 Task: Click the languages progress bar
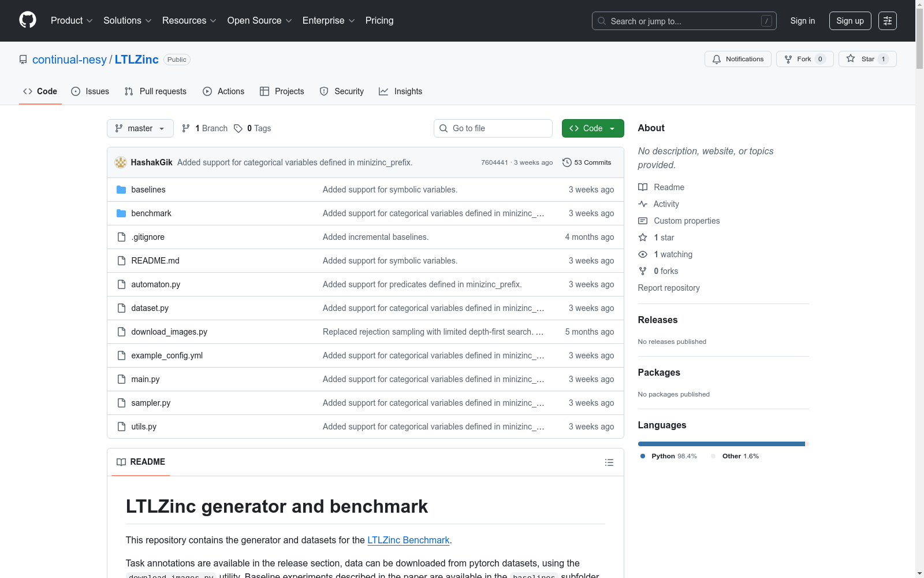tap(724, 444)
